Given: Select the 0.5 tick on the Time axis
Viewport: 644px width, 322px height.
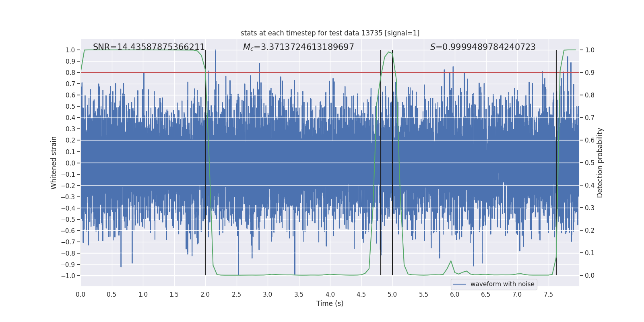Looking at the screenshot, I should coord(111,294).
